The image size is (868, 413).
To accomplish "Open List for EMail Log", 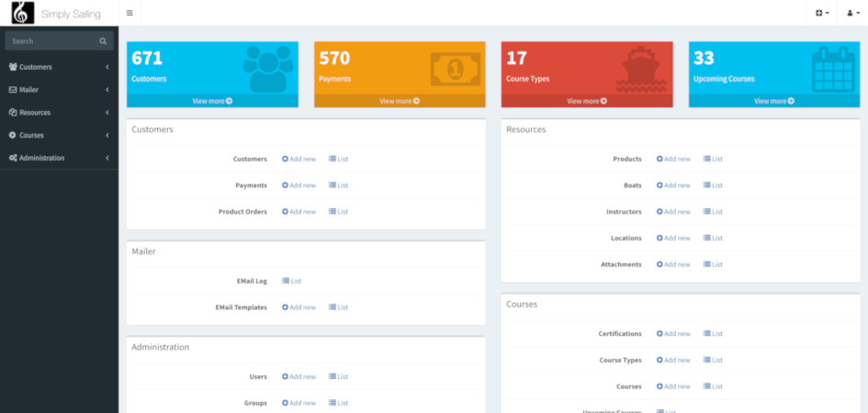I will 292,281.
